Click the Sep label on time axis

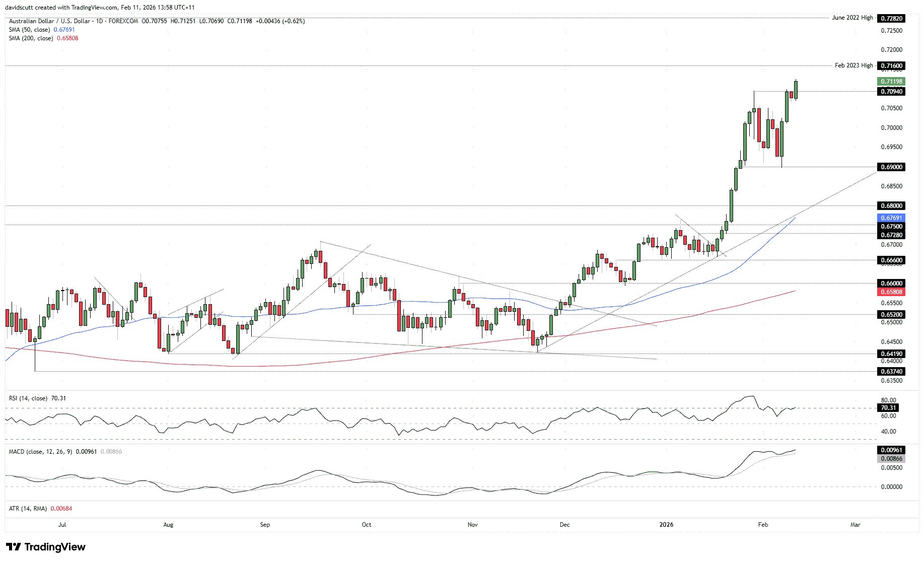point(265,525)
